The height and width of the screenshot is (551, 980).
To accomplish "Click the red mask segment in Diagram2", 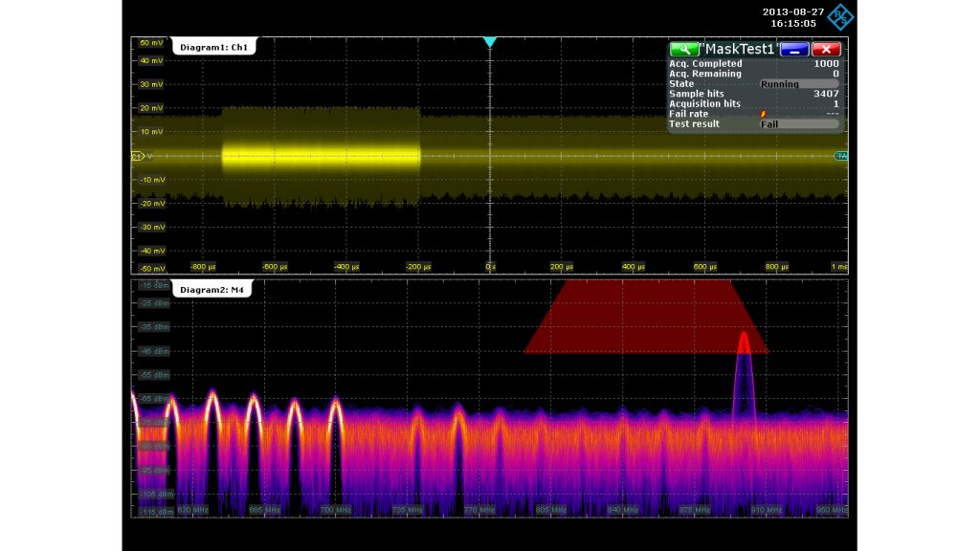I will (644, 317).
